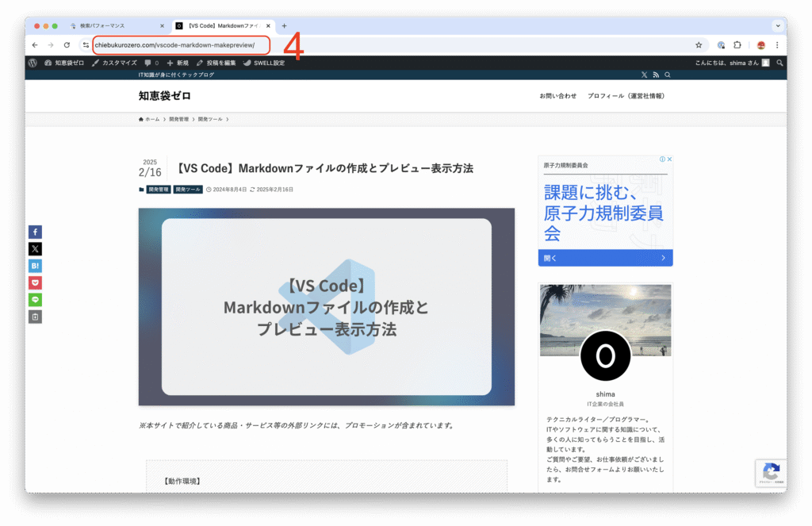Click the author name shima
Viewport: 812px width, 526px height.
click(605, 394)
